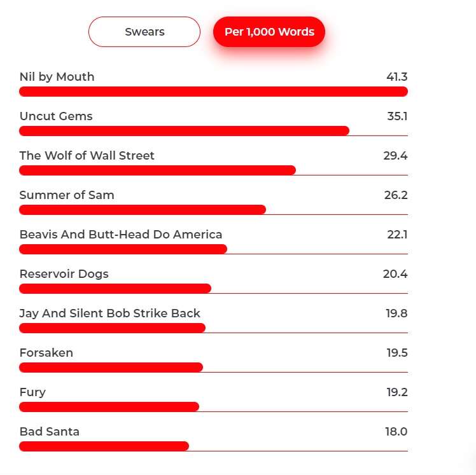The image size is (476, 475).
Task: Select Beavis And Butt-Head Do America
Action: [121, 235]
